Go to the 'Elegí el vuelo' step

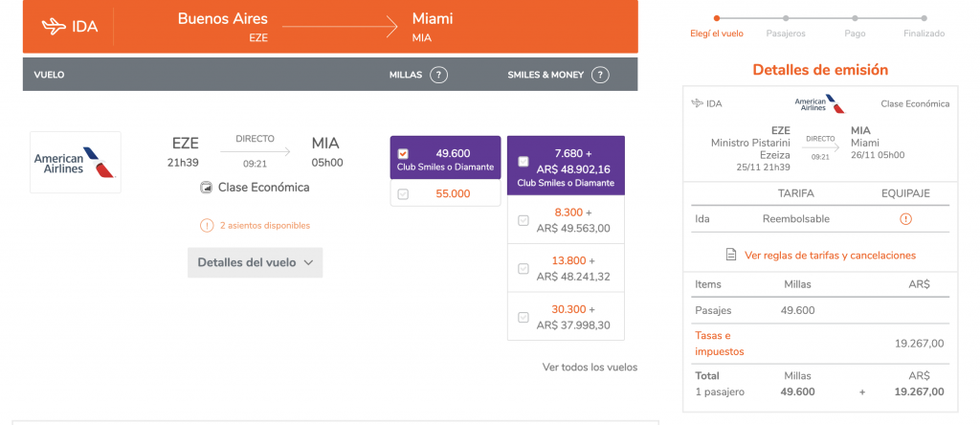716,34
